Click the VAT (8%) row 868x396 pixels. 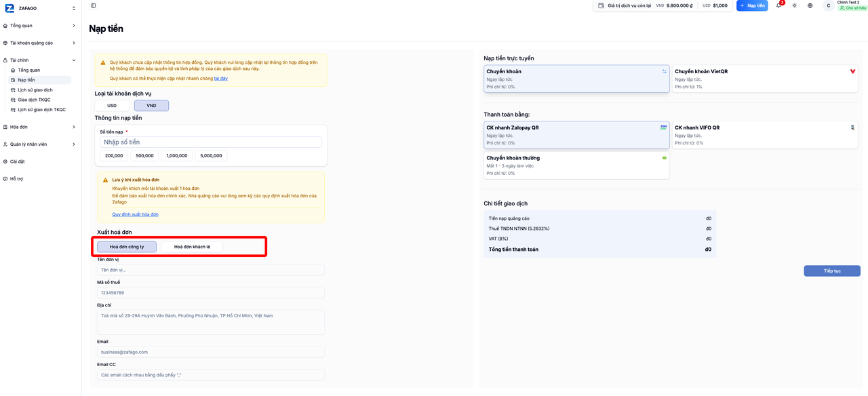[x=599, y=239]
